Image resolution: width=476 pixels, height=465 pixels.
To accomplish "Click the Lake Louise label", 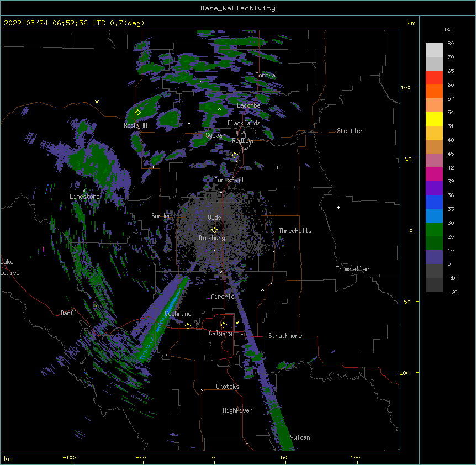I will (10, 267).
